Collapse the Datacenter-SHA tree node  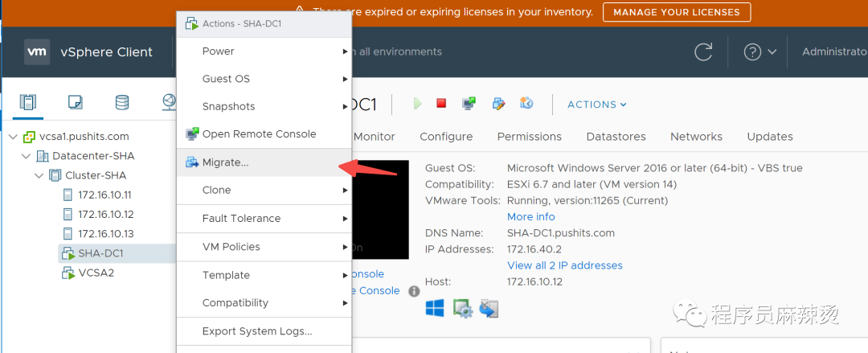click(x=26, y=156)
